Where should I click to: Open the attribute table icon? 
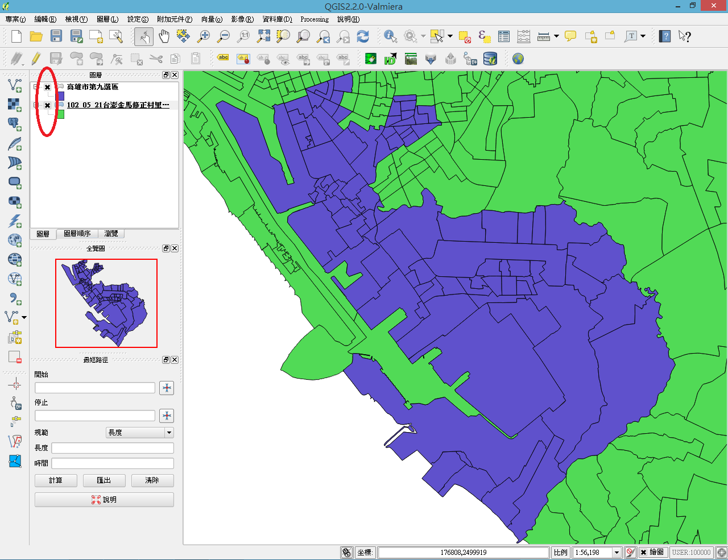504,36
